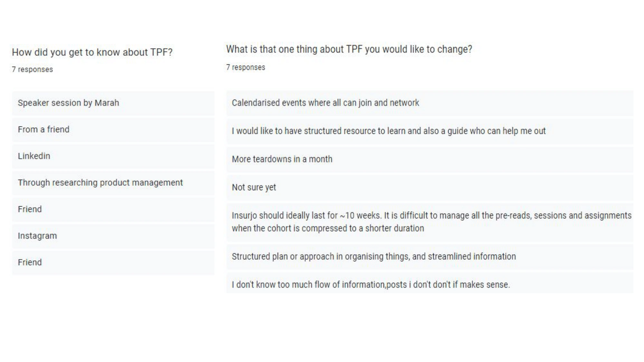Click the word 'Marah' in first response
Viewport: 644px width, 362px height.
(x=107, y=103)
